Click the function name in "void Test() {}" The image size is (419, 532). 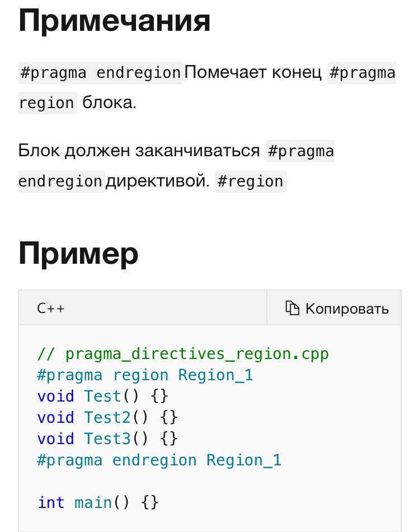103,396
